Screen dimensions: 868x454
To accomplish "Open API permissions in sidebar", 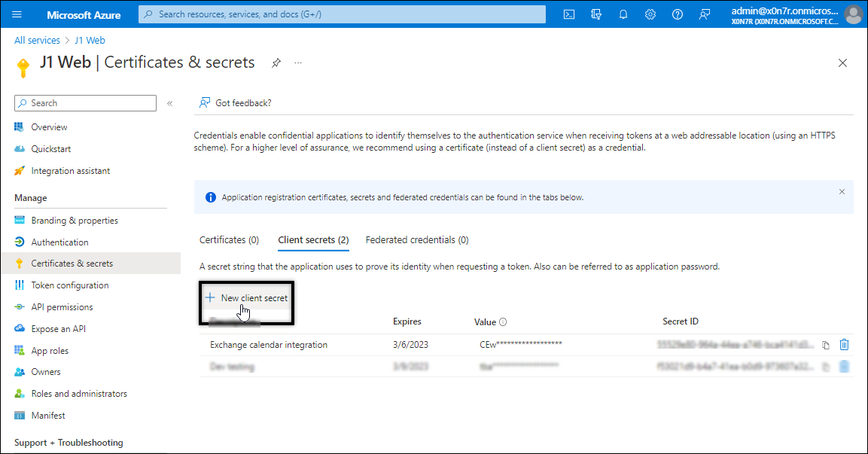I will tap(62, 307).
